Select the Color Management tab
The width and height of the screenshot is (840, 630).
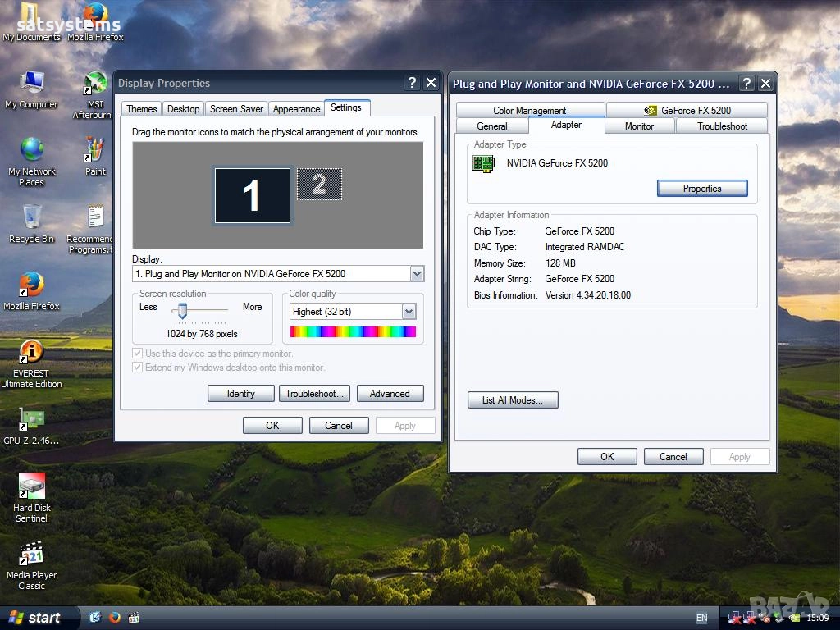point(530,111)
